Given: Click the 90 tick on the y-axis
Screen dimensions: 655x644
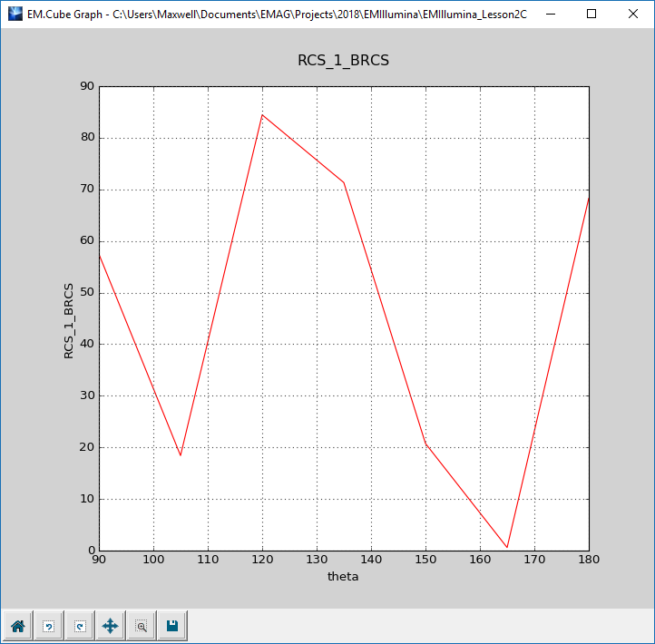Looking at the screenshot, I should pyautogui.click(x=87, y=87).
